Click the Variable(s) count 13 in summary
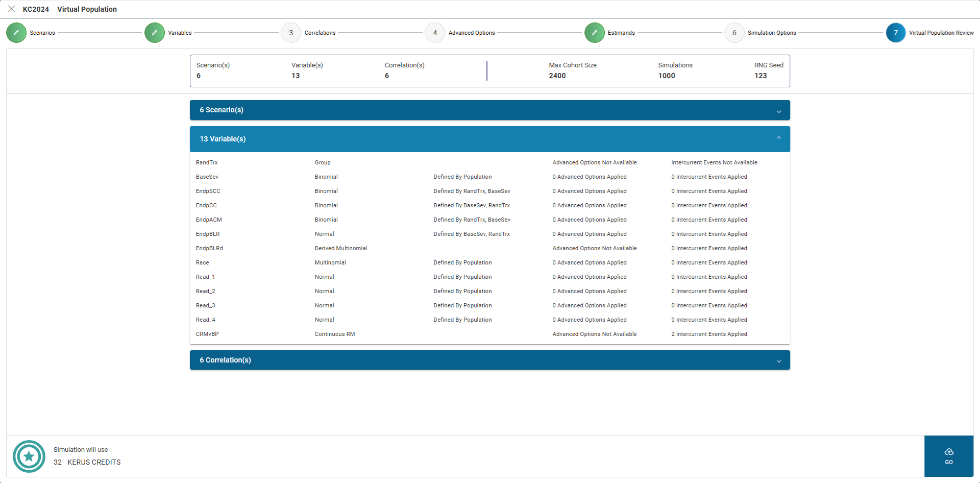The image size is (980, 483). [296, 76]
